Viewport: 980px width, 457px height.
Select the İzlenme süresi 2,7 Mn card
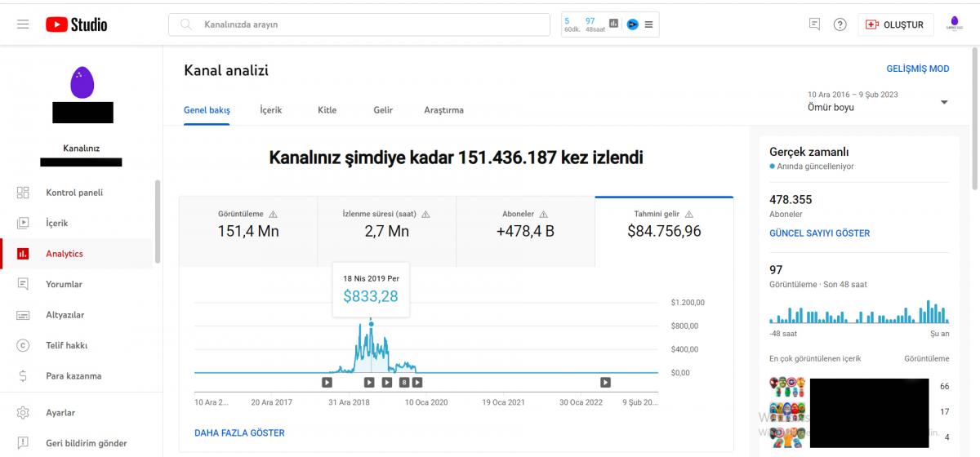386,231
